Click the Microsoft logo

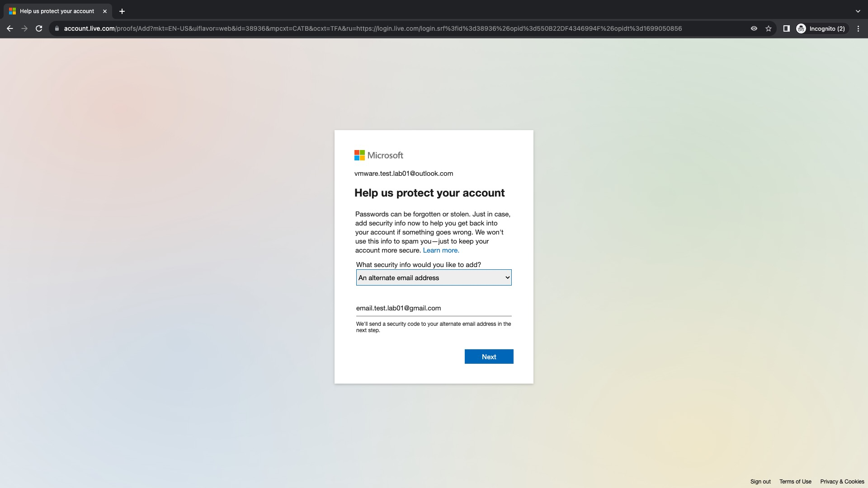(x=379, y=155)
